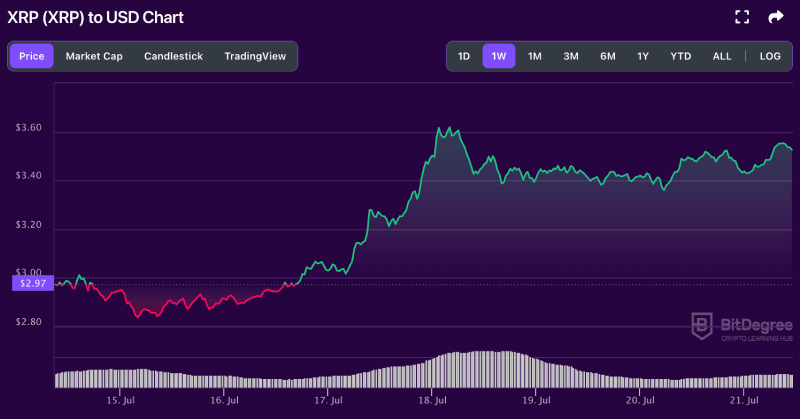Switch to the Candlestick view
This screenshot has width=800, height=419.
pyautogui.click(x=173, y=56)
